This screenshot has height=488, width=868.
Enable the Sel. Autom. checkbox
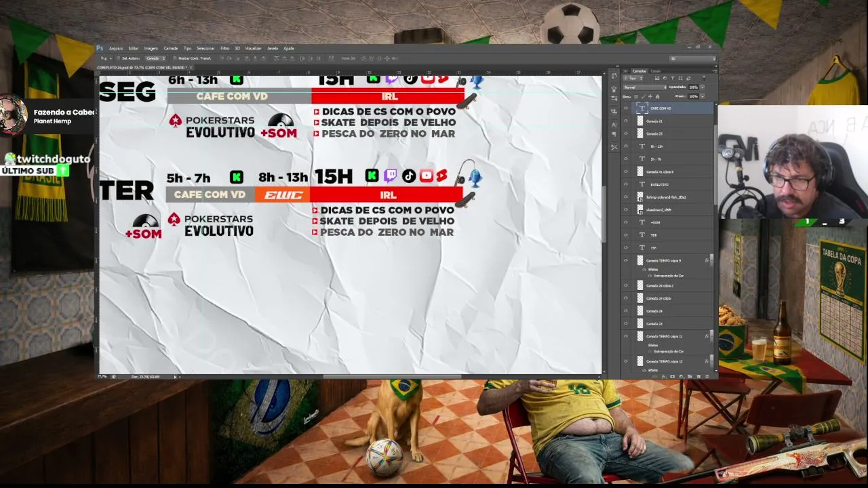pyautogui.click(x=117, y=58)
